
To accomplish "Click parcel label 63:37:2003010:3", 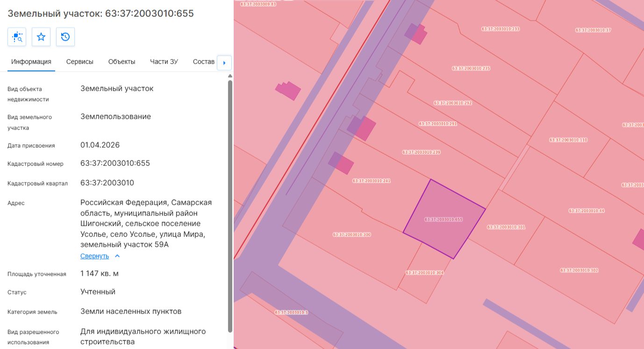I will (291, 313).
